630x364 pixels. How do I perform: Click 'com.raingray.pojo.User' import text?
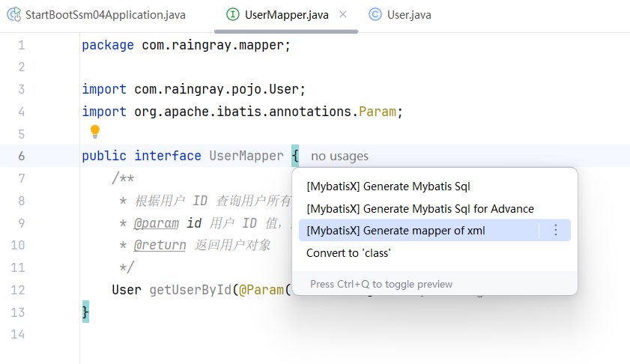click(x=216, y=89)
